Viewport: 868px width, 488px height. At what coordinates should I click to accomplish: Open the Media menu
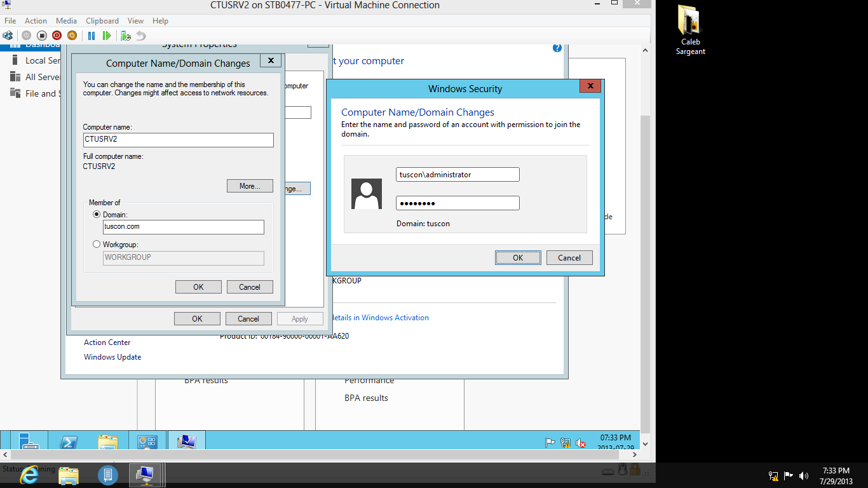66,21
